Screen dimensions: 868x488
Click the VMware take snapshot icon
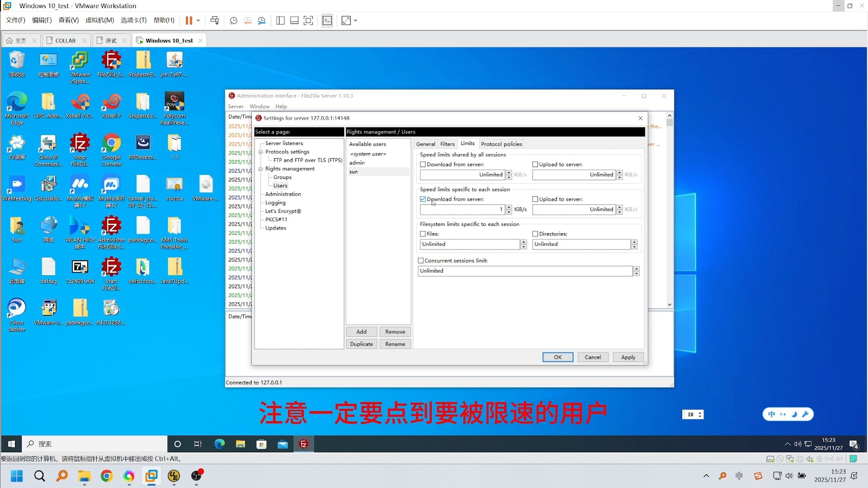click(x=233, y=20)
